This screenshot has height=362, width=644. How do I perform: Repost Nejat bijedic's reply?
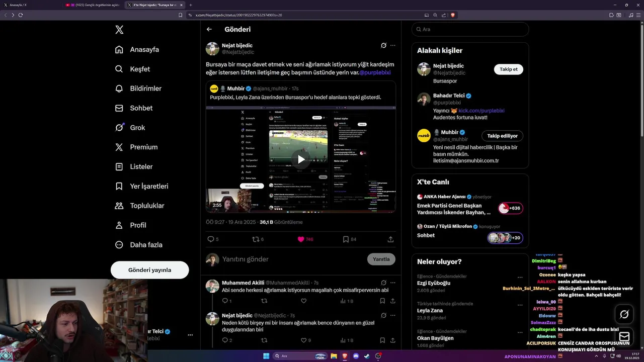(264, 340)
